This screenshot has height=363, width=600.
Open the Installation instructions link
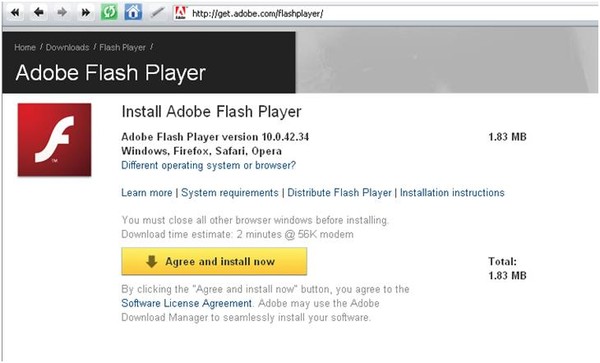point(452,192)
